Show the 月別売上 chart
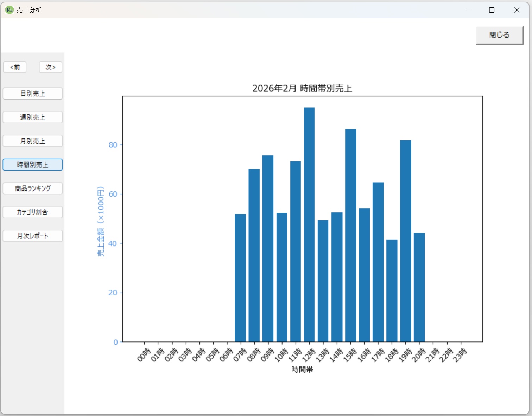 33,141
